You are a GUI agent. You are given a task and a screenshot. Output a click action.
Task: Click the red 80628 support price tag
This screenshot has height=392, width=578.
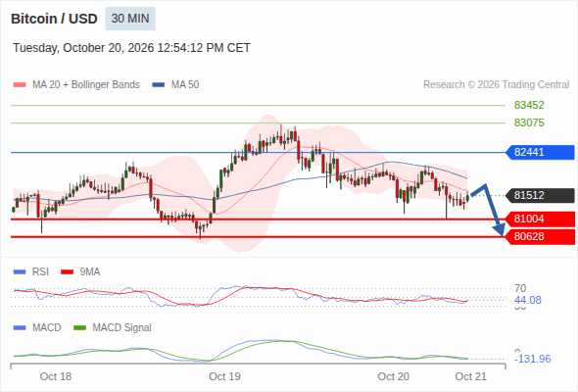pos(540,236)
